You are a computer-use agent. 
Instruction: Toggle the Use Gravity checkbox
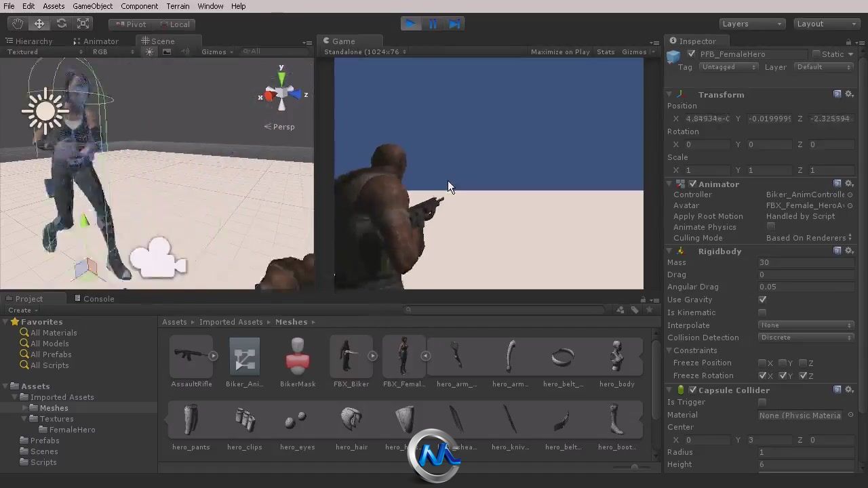(762, 300)
